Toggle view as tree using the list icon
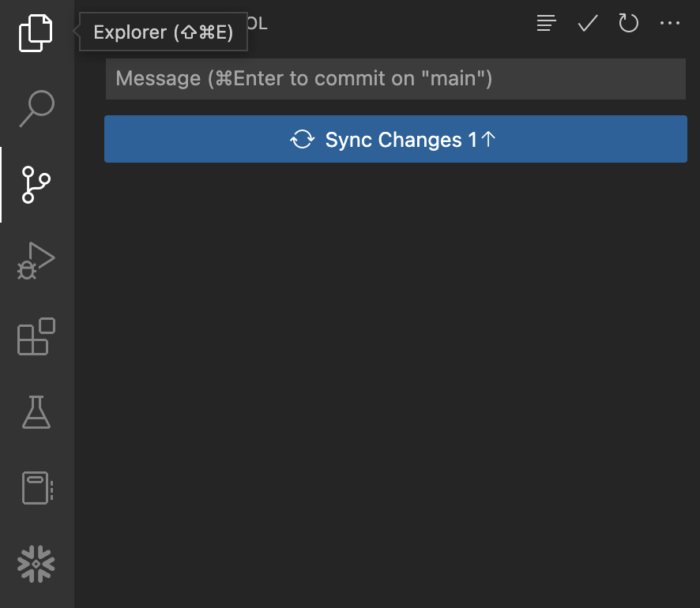 point(546,23)
